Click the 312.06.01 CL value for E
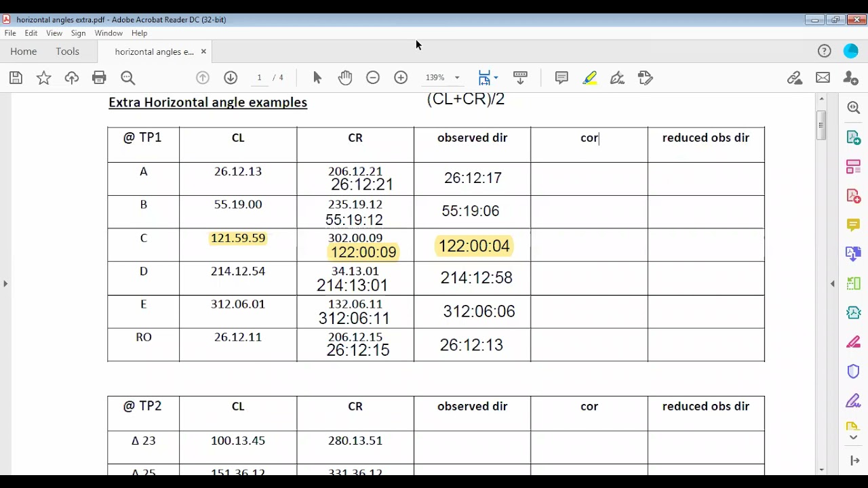The height and width of the screenshot is (488, 868). (238, 304)
